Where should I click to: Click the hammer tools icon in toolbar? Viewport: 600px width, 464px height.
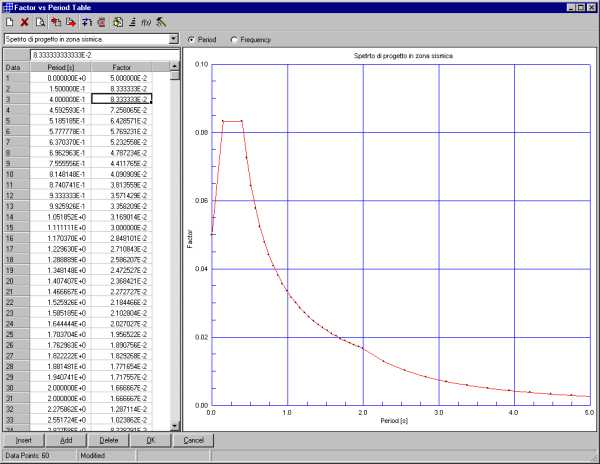point(162,21)
